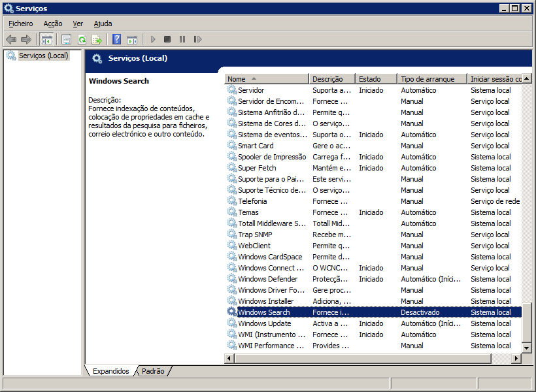Screen dimensions: 536x392
Task: Click the gear icon beside Telefonia
Action: [x=232, y=201]
